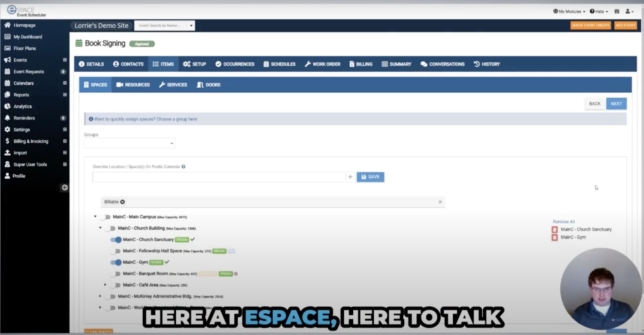Switch to the Resources sub-tab
This screenshot has width=644, height=335.
point(133,85)
